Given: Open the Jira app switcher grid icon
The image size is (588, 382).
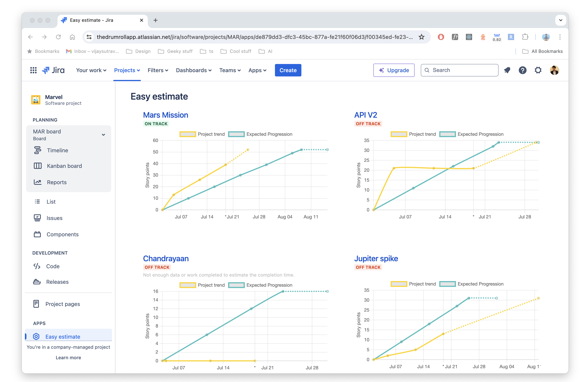Looking at the screenshot, I should pos(33,70).
